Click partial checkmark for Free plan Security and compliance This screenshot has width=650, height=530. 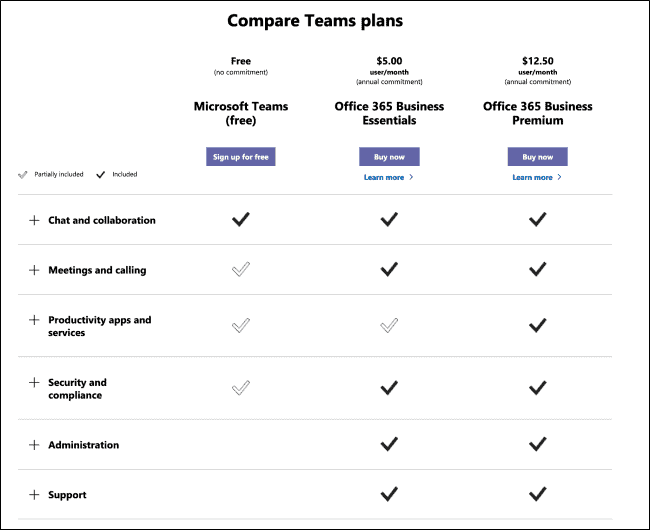(240, 388)
